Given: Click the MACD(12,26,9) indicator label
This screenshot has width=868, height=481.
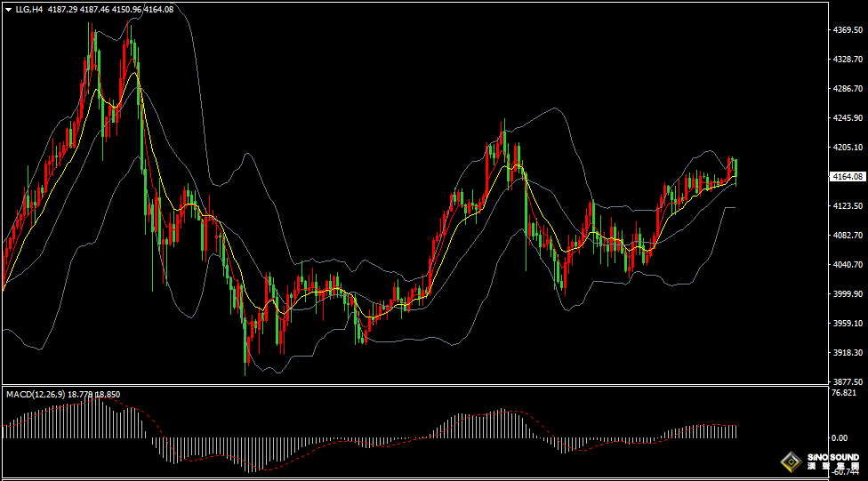Looking at the screenshot, I should pyautogui.click(x=34, y=394).
